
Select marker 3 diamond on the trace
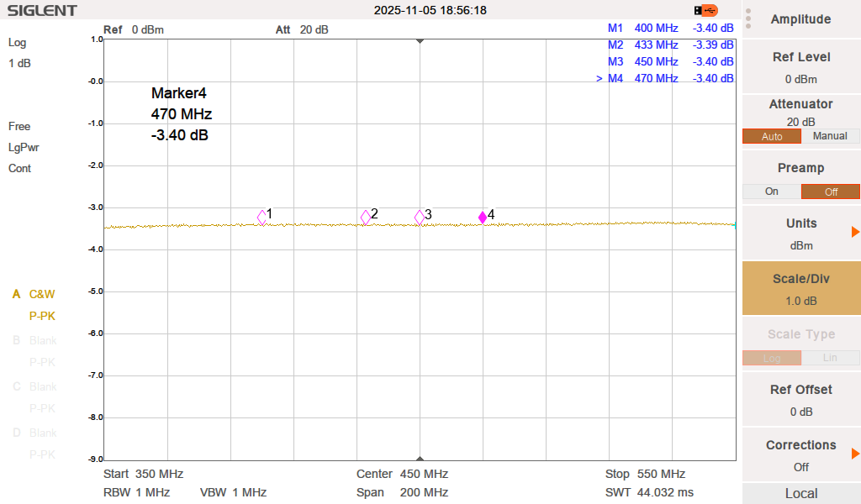(x=420, y=217)
